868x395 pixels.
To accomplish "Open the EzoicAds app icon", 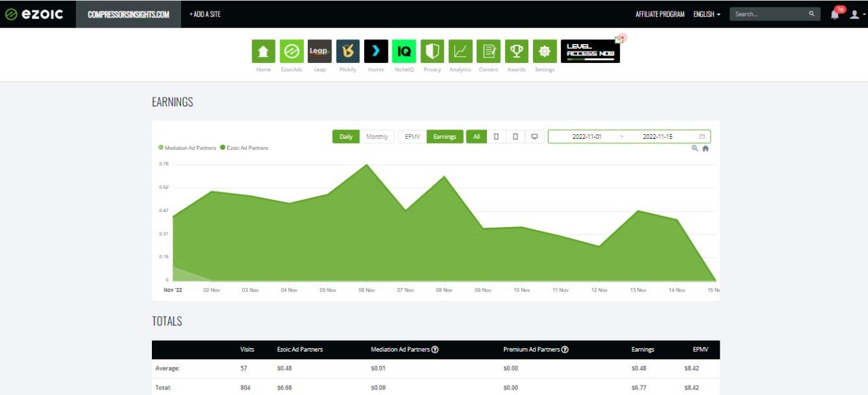I will [x=292, y=51].
